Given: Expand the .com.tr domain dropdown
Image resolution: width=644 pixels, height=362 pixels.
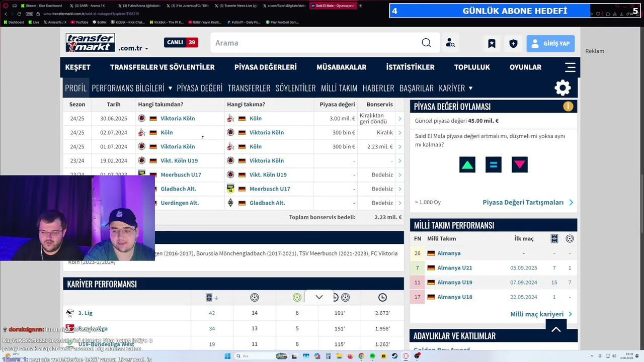Looking at the screenshot, I should 133,48.
